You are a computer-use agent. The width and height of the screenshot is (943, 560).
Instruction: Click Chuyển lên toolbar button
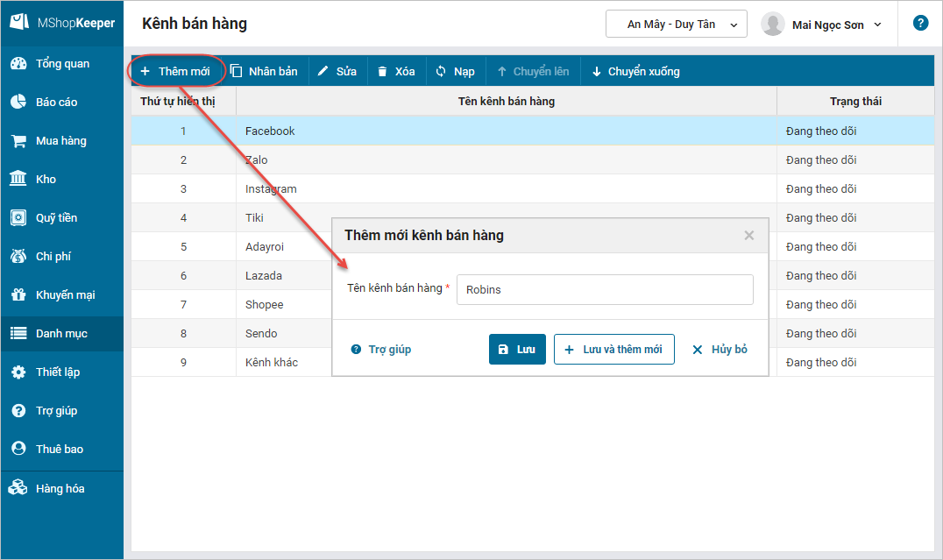(533, 72)
